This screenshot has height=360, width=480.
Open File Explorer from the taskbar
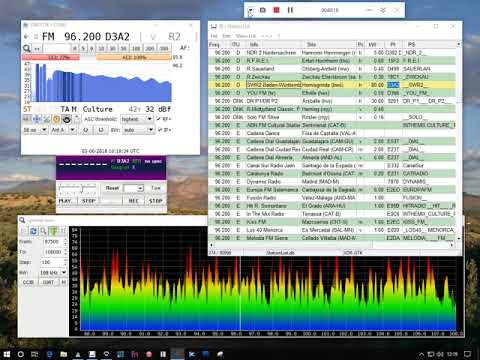tap(64, 354)
